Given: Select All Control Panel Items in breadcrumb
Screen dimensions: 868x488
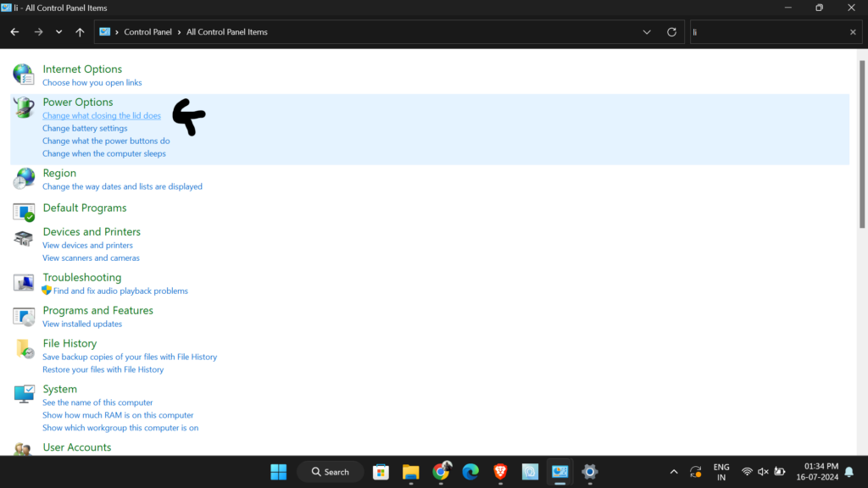Looking at the screenshot, I should [225, 31].
